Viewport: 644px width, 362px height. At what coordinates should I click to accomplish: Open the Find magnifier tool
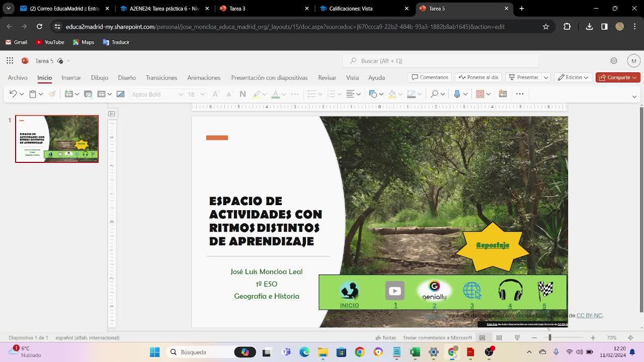434,94
